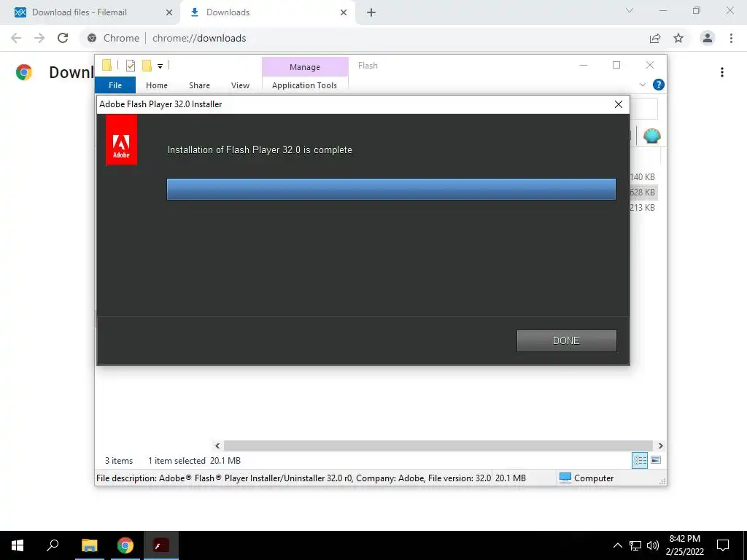Click the red Adobe logo in installer
The image size is (747, 560).
122,141
